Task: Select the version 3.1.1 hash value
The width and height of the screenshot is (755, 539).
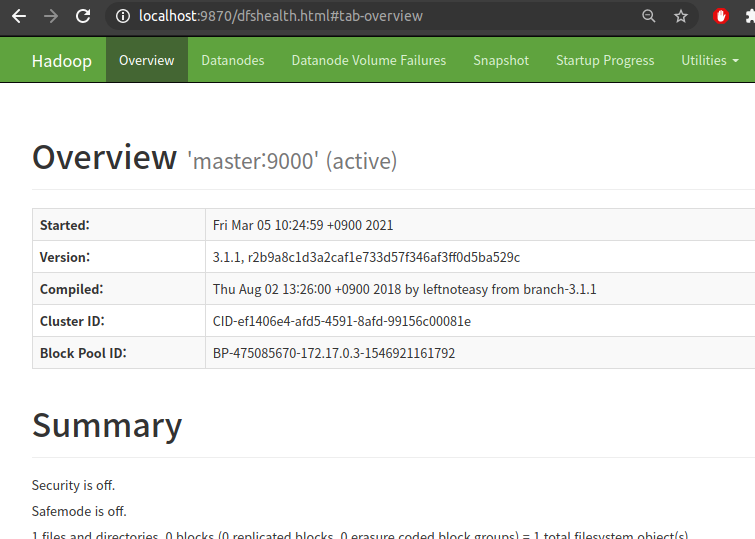Action: (366, 257)
